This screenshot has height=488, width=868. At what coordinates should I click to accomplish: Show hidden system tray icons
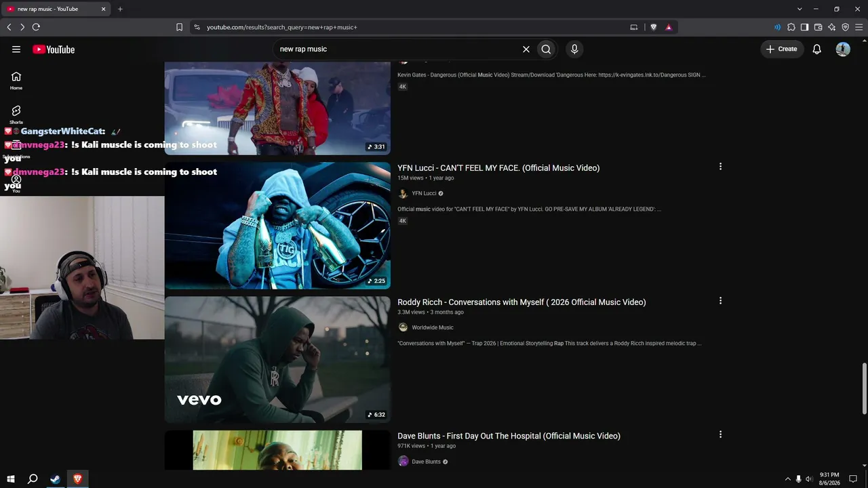[x=787, y=479]
